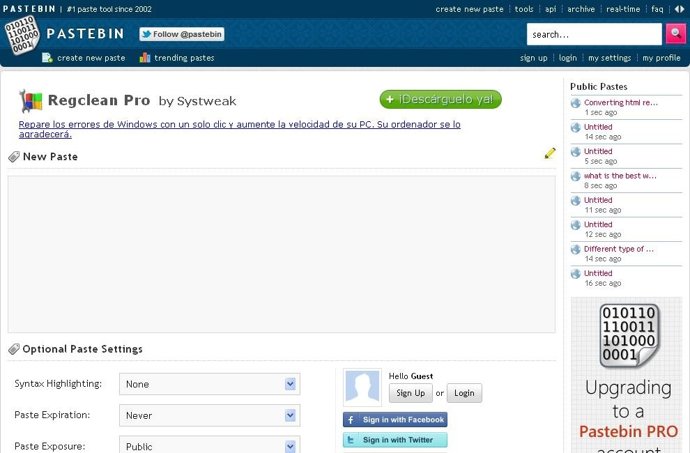The height and width of the screenshot is (453, 690).
Task: Click Follow @pastebin Twitter button
Action: [182, 34]
